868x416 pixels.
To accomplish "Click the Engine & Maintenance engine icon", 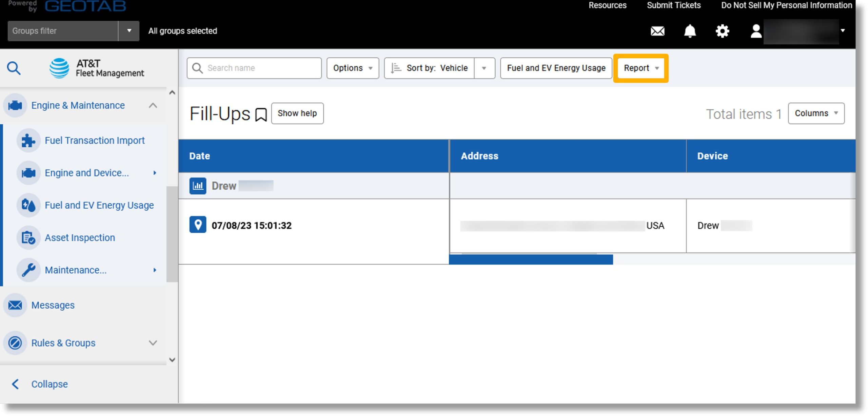I will coord(15,105).
